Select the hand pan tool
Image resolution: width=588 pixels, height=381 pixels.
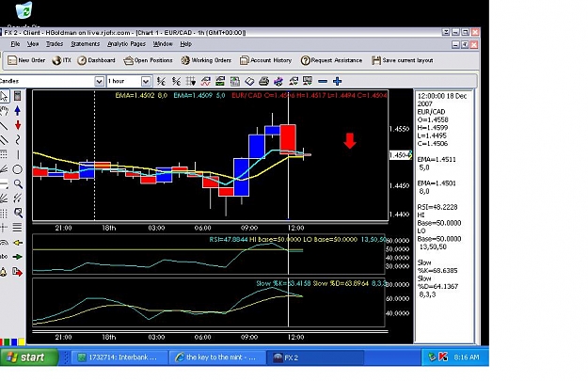coord(4,111)
